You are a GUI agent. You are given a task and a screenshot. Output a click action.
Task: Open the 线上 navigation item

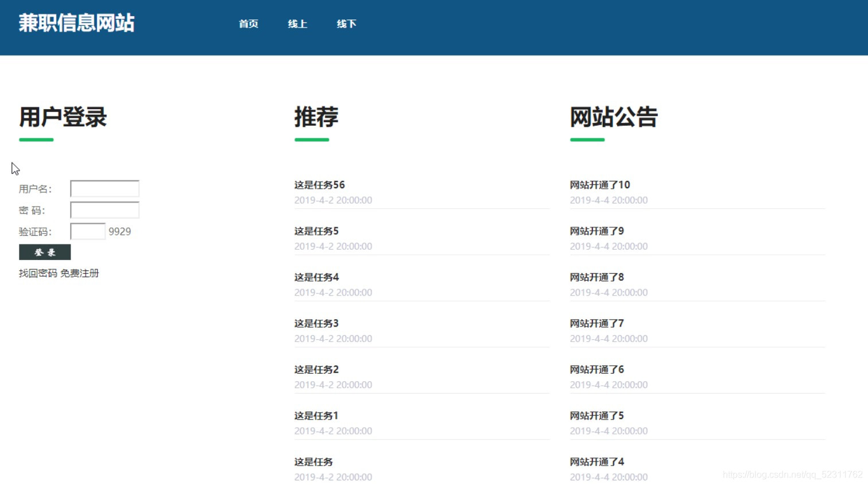point(297,24)
